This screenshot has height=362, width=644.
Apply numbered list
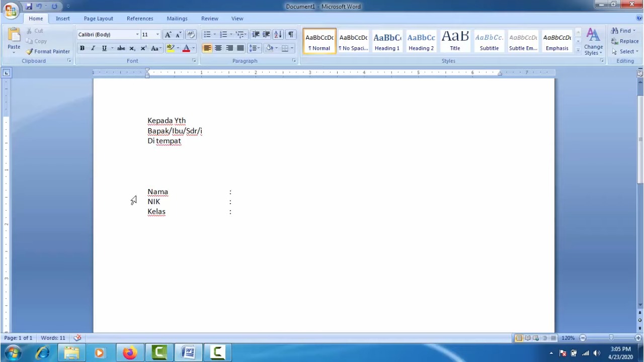point(223,34)
